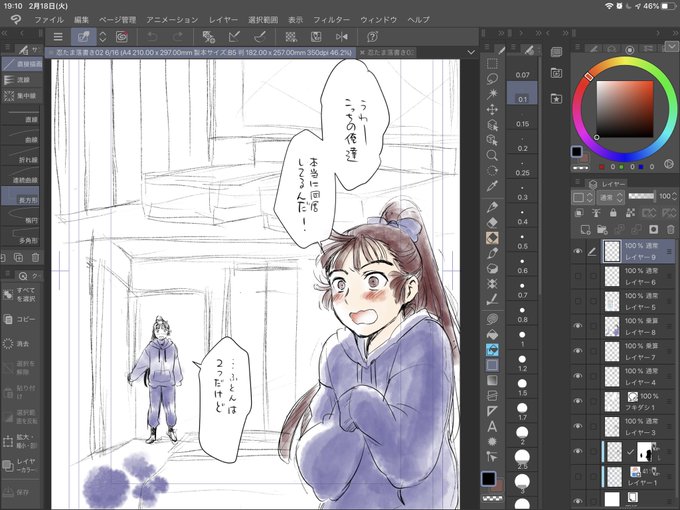Click すべてを選択 quick access button
This screenshot has height=510, width=680.
[20, 294]
